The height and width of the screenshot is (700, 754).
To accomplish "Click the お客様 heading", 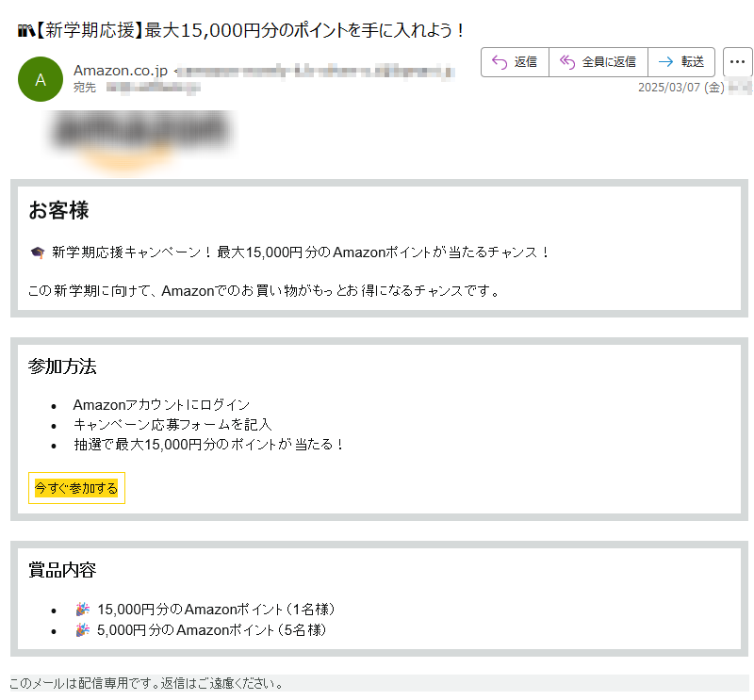I will [x=58, y=211].
